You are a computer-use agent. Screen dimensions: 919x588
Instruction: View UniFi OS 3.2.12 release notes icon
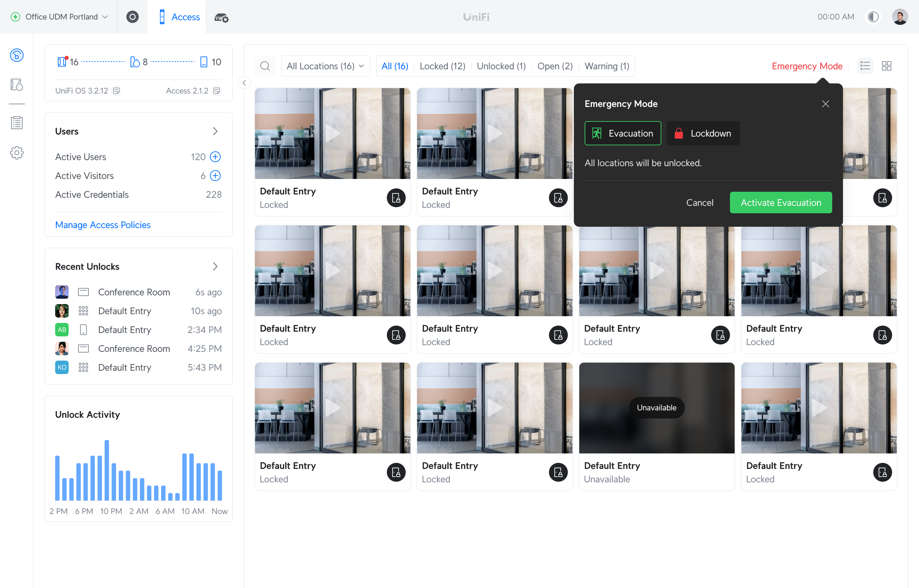116,91
